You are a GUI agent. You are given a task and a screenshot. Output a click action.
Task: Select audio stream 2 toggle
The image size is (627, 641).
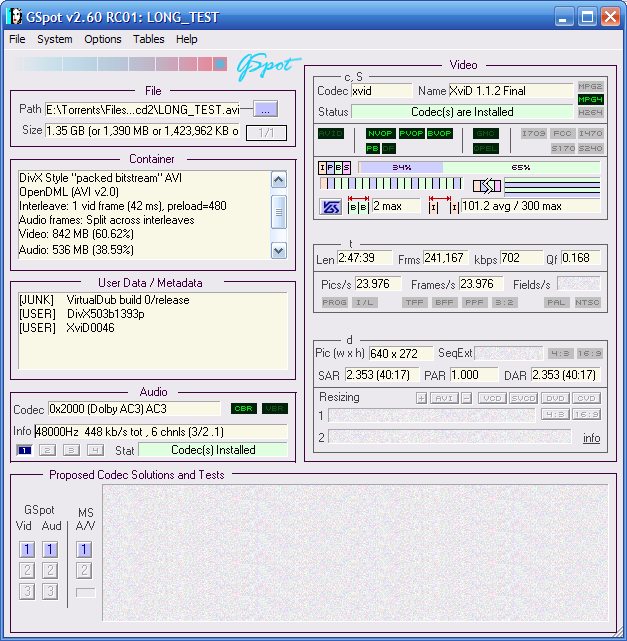pyautogui.click(x=47, y=450)
